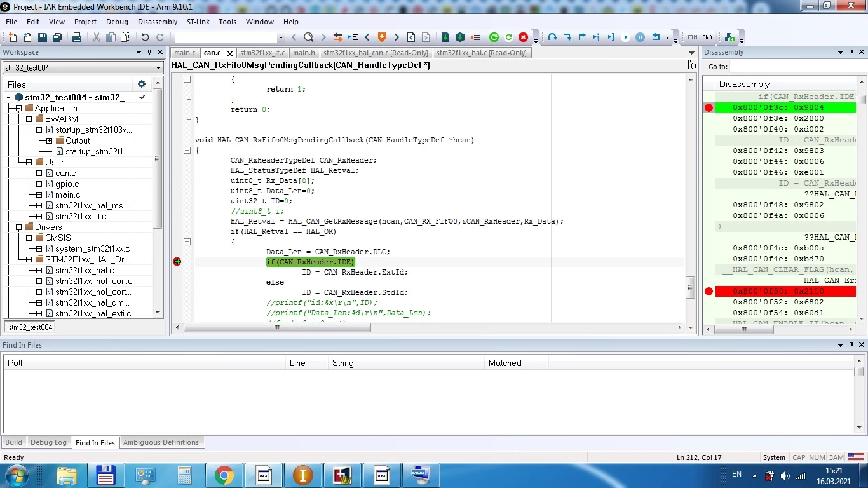Open the Debug Log tab

tap(48, 442)
